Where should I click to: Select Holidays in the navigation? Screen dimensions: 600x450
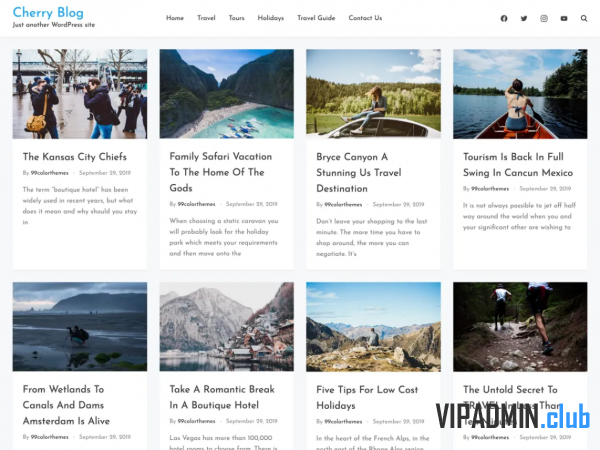[271, 18]
